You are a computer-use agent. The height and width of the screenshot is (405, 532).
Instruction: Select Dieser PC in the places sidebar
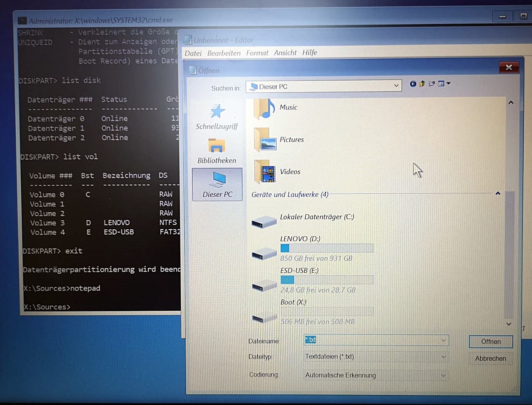click(x=217, y=184)
